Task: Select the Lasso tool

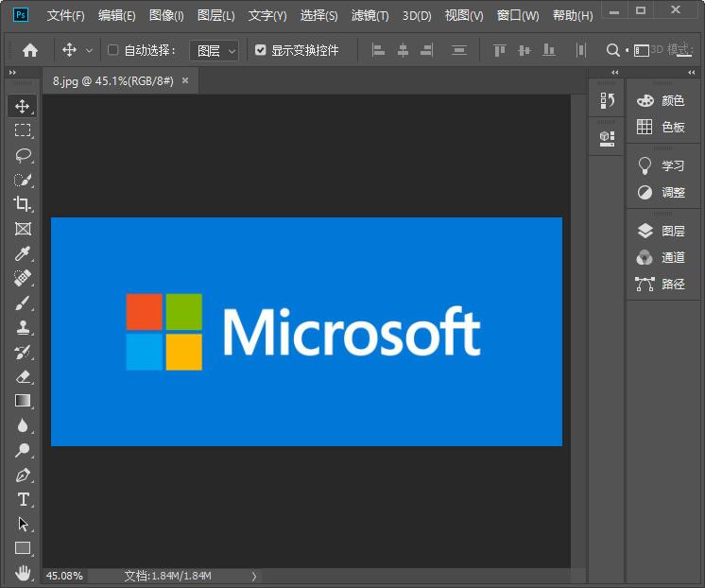Action: pos(23,155)
